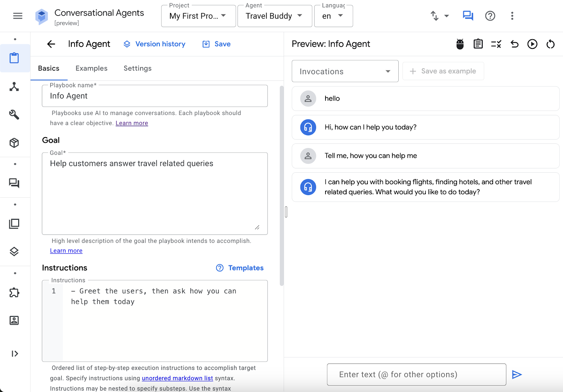Toggle the chat preview panel icon
Viewport: 563px width, 392px height.
click(468, 16)
